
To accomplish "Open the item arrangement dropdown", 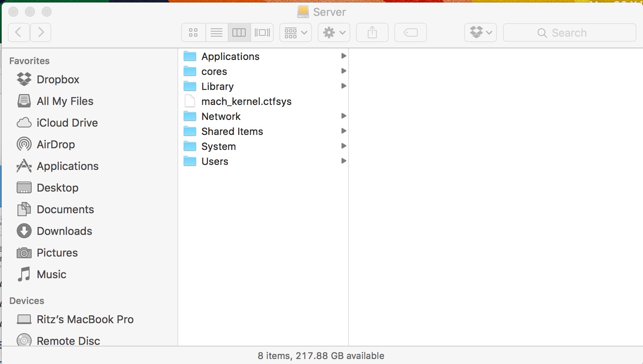I will (296, 32).
